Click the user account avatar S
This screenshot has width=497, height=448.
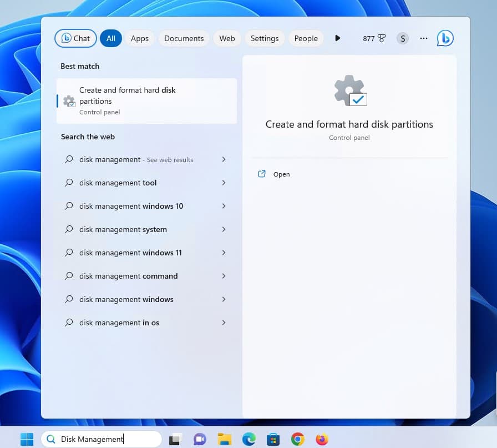[403, 38]
